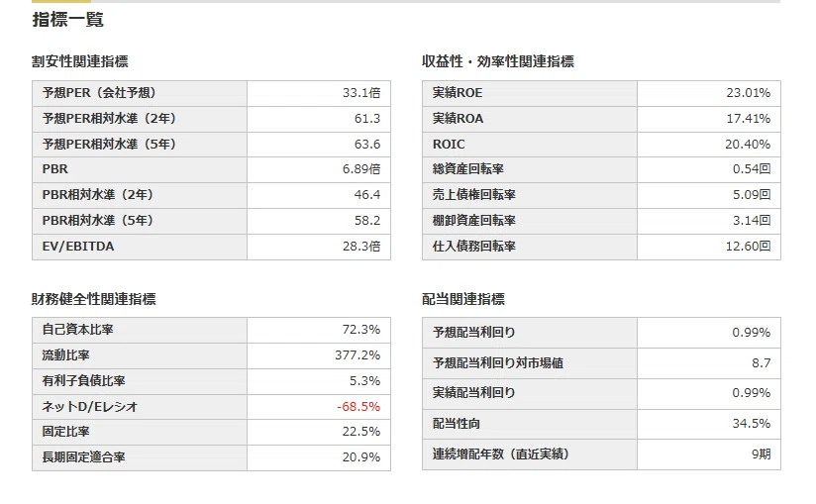Screen dimensions: 816x504
Task: Click the 予想配当利回り row label
Action: click(473, 333)
